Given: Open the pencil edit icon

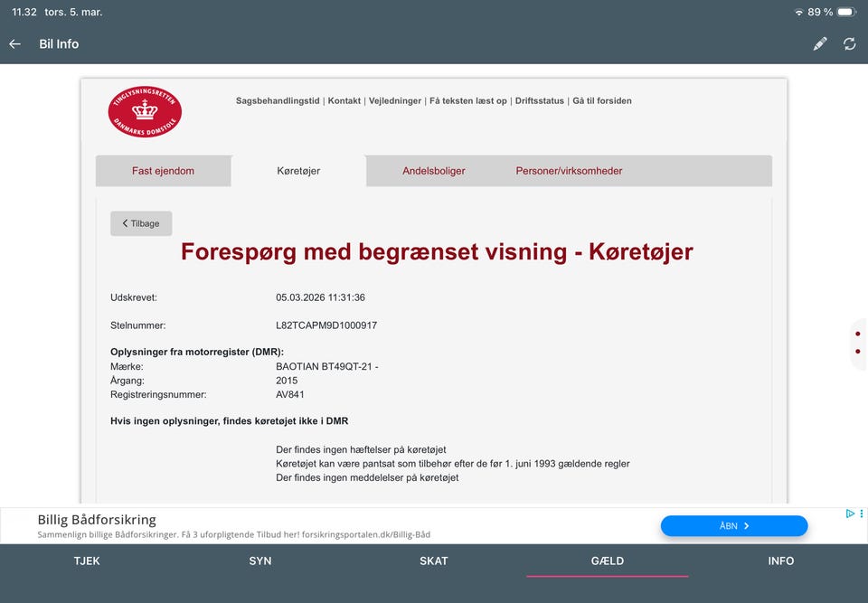Looking at the screenshot, I should [820, 43].
